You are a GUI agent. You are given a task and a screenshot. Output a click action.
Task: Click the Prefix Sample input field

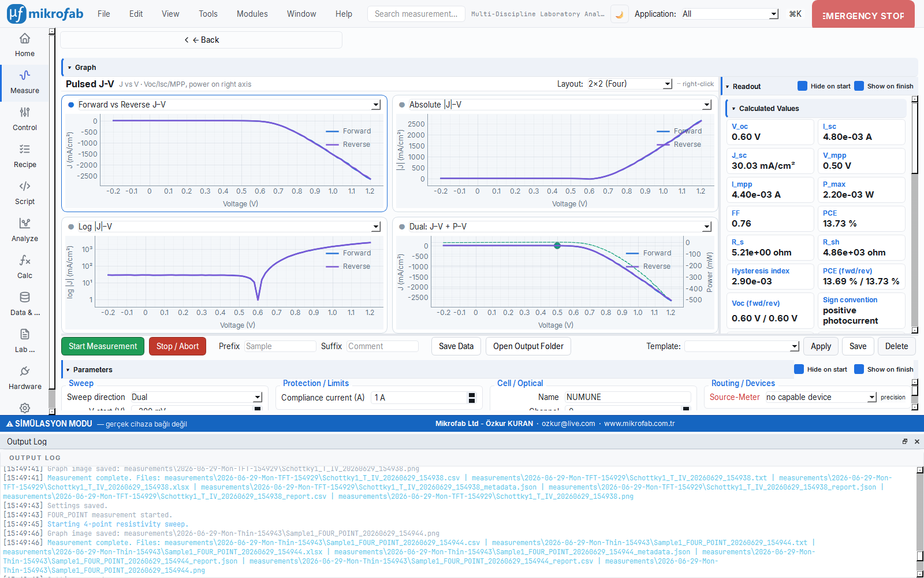click(x=280, y=346)
